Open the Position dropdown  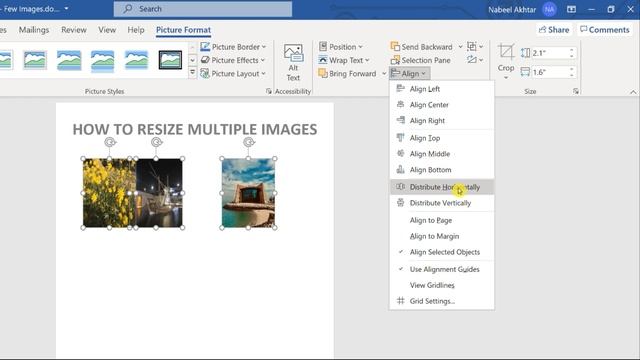click(x=340, y=47)
